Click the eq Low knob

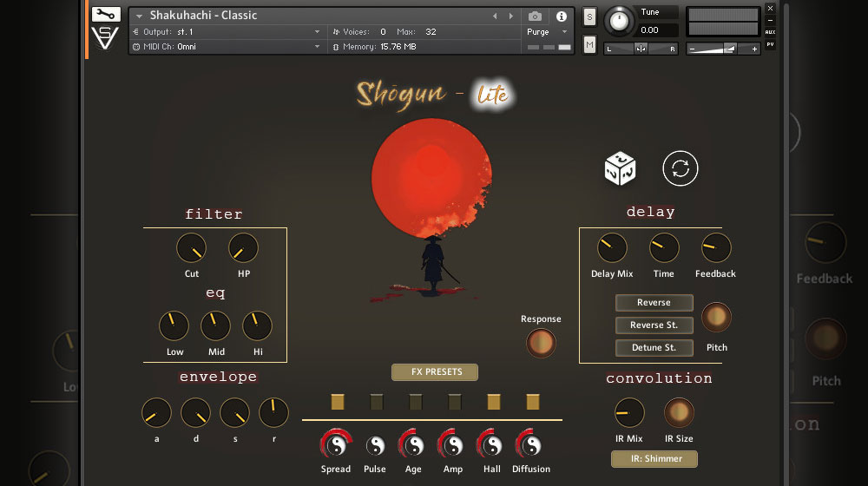coord(174,325)
